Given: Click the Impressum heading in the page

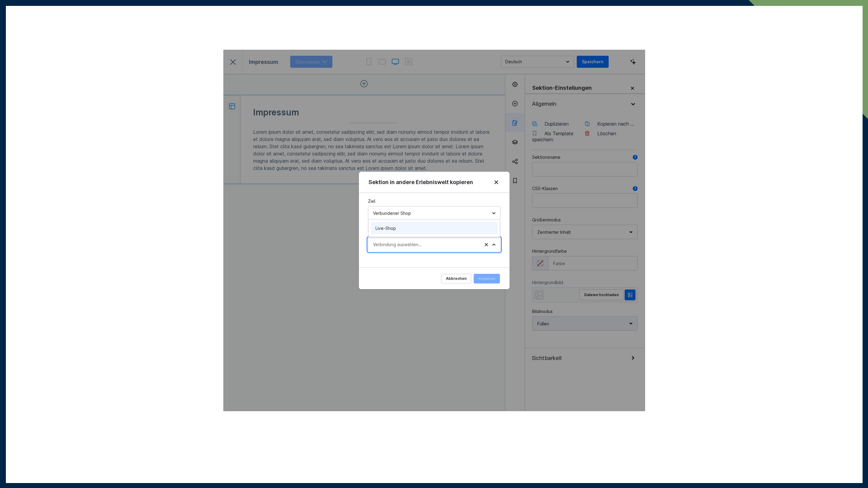Looking at the screenshot, I should point(276,113).
